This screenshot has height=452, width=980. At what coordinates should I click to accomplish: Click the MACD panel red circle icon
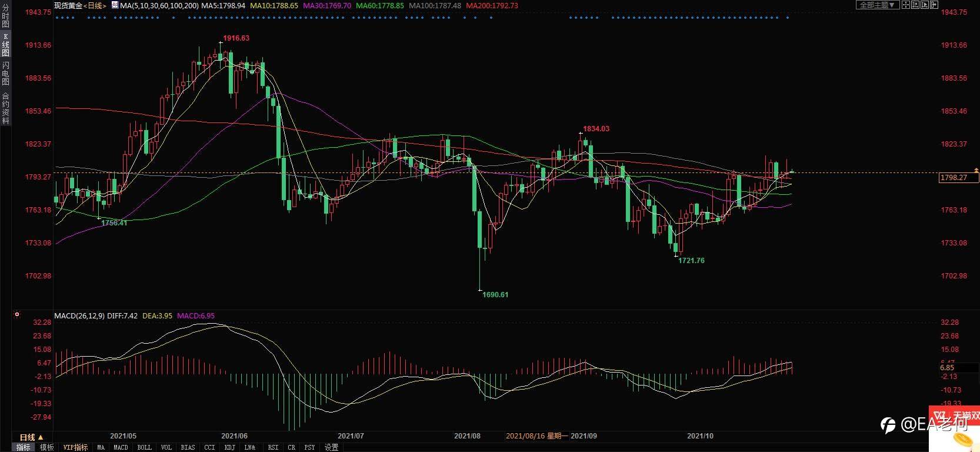tap(17, 315)
